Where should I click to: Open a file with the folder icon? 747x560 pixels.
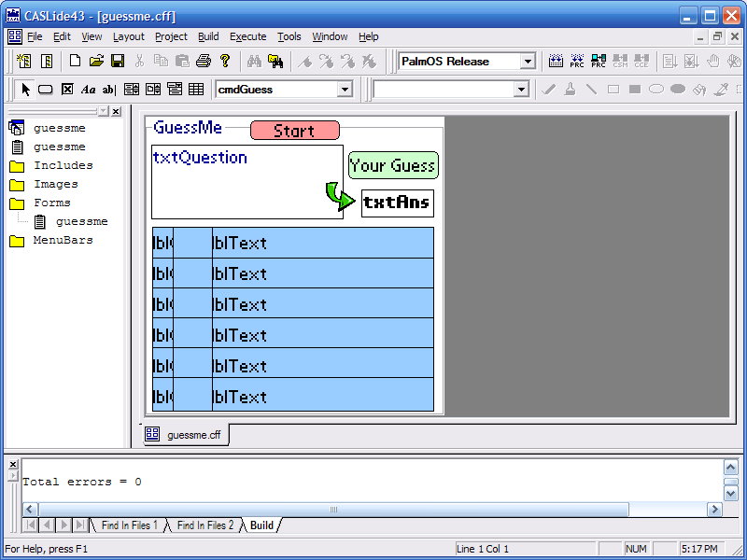click(x=96, y=62)
